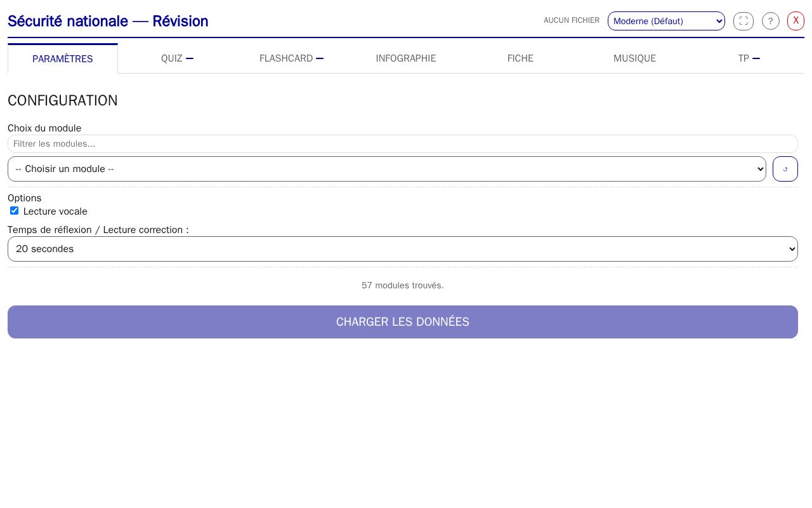
Task: Toggle the Lecture vocale checkbox
Action: tap(14, 211)
